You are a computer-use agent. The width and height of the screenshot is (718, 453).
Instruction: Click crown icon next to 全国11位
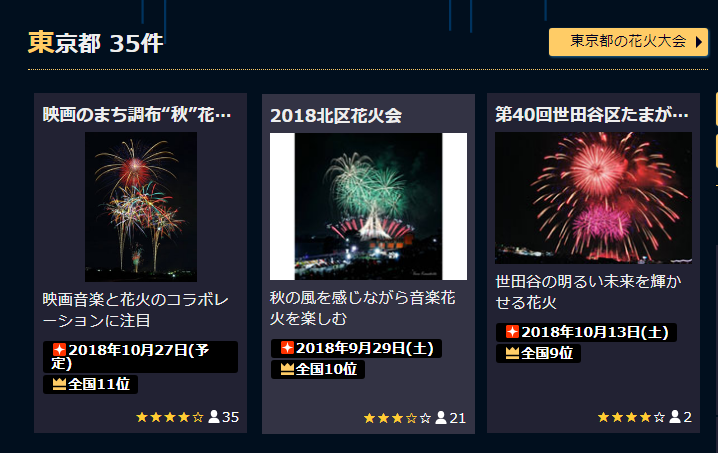59,384
